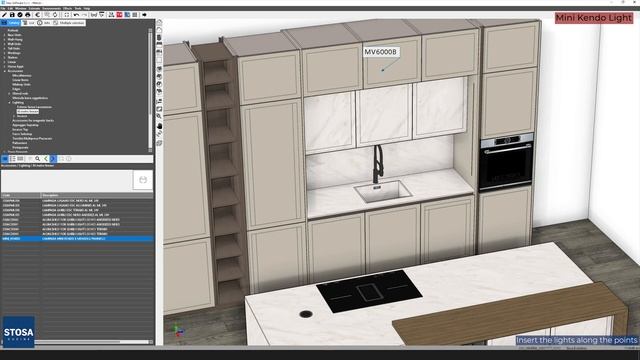Open the Help menu
This screenshot has width=640, height=360.
pyautogui.click(x=87, y=8)
